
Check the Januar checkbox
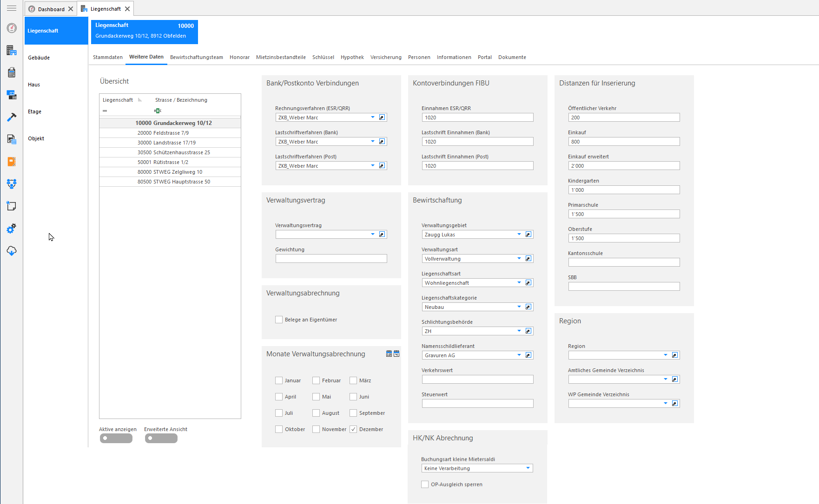(279, 380)
